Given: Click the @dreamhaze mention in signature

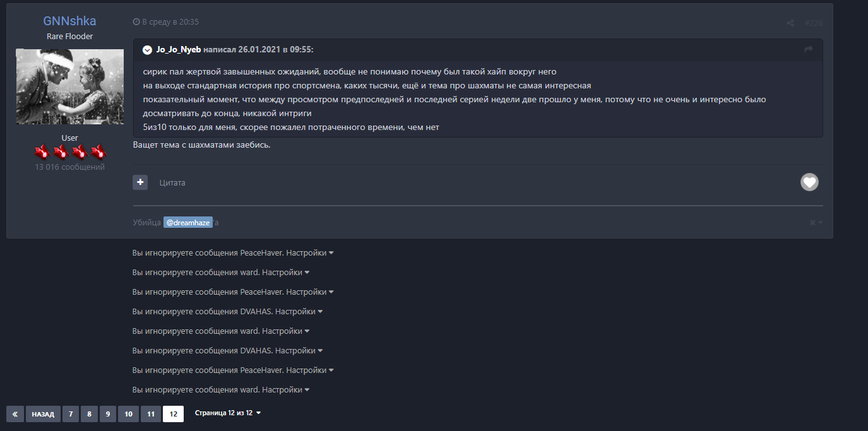Looking at the screenshot, I should pos(187,223).
